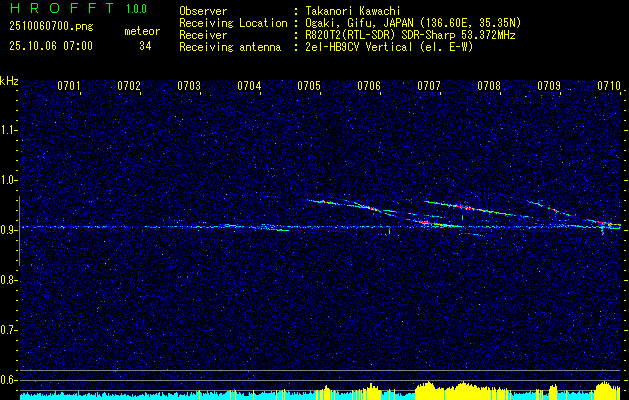Click the 0709 time marker
Viewport: 629px width, 400px height.
coord(549,85)
